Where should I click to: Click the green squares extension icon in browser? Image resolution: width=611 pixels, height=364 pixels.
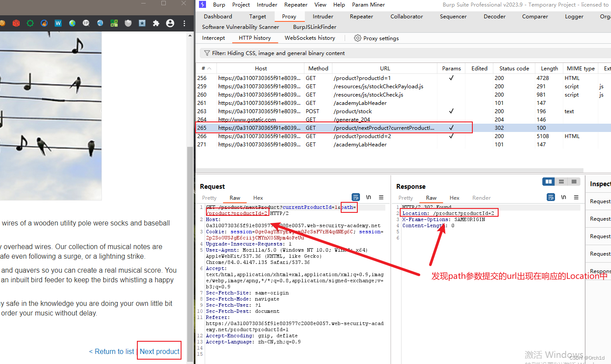tap(114, 23)
